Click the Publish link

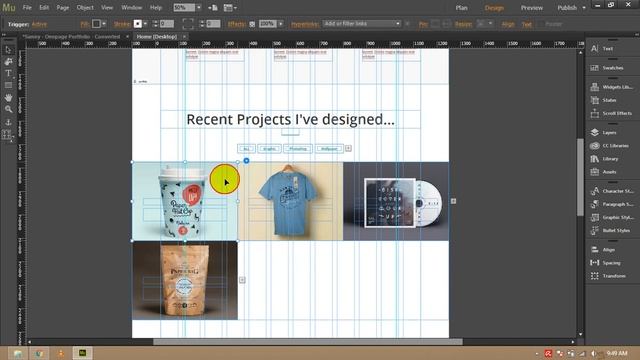(567, 8)
